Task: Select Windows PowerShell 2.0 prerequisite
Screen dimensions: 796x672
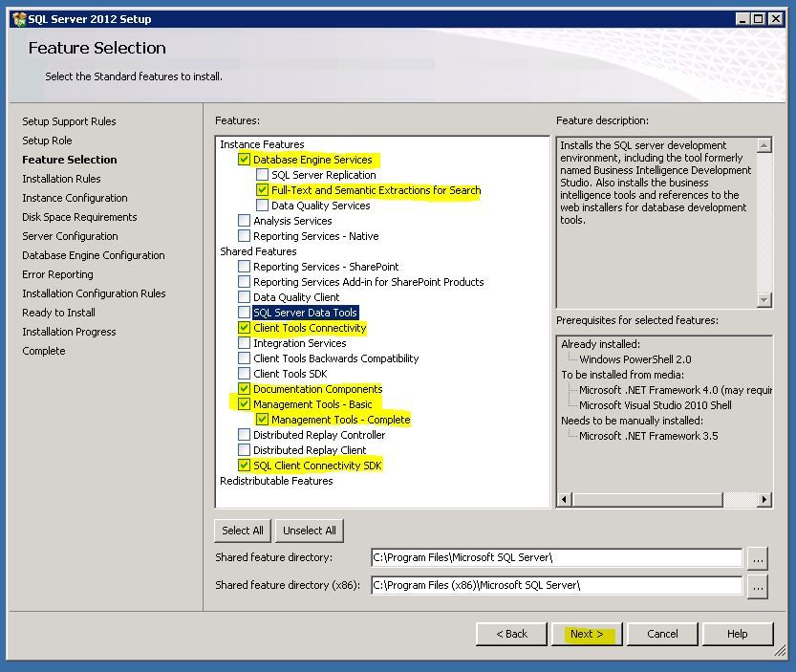Action: coord(635,359)
